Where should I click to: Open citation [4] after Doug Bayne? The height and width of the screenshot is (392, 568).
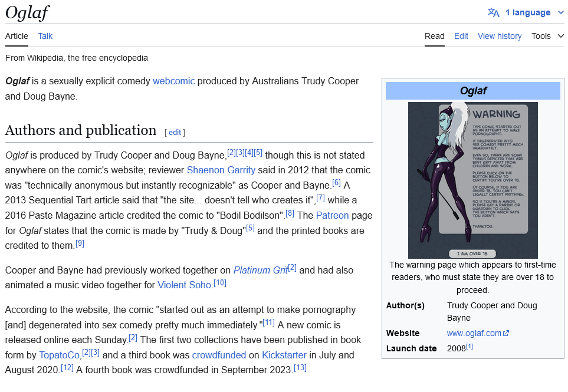249,153
